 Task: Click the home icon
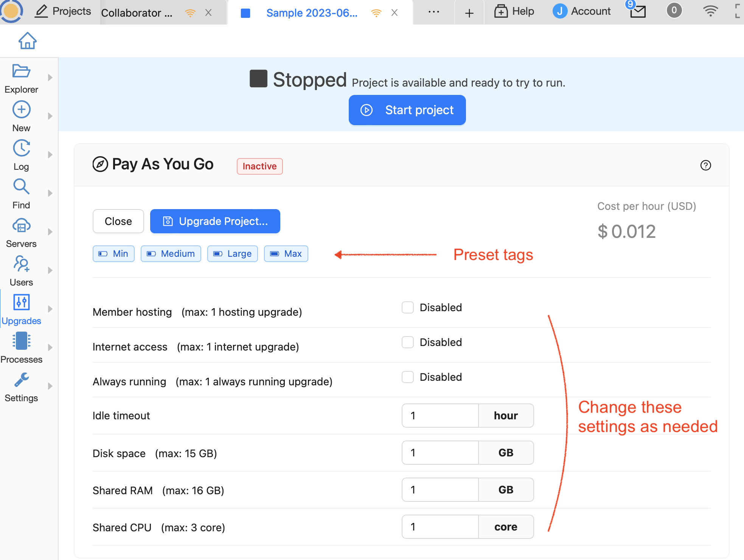click(x=27, y=41)
